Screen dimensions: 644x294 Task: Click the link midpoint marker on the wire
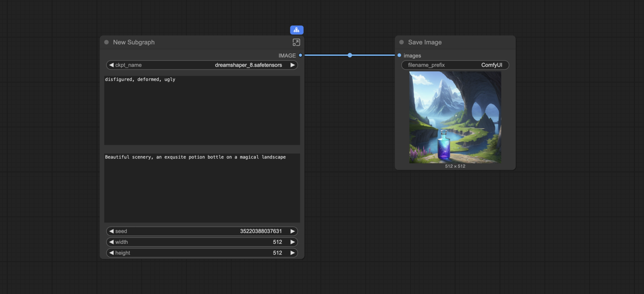click(350, 55)
